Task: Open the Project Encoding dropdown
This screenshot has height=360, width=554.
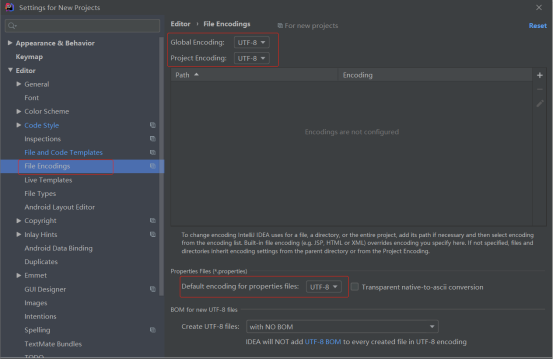Action: coord(252,58)
